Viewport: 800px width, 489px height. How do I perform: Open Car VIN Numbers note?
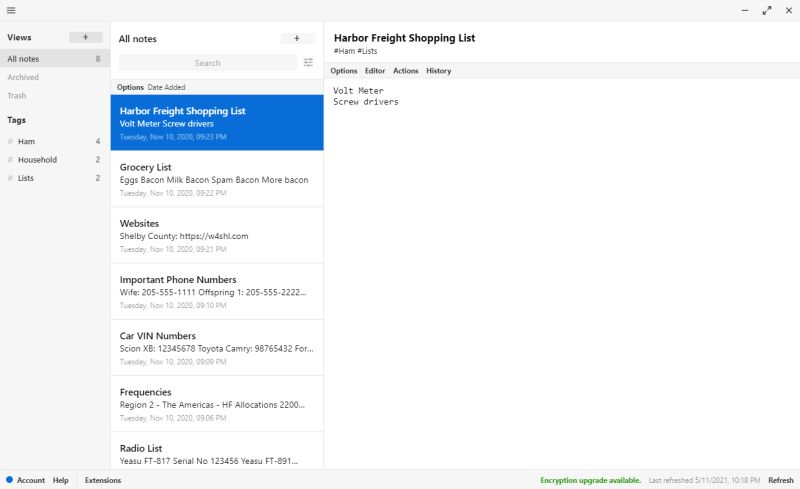coord(217,348)
